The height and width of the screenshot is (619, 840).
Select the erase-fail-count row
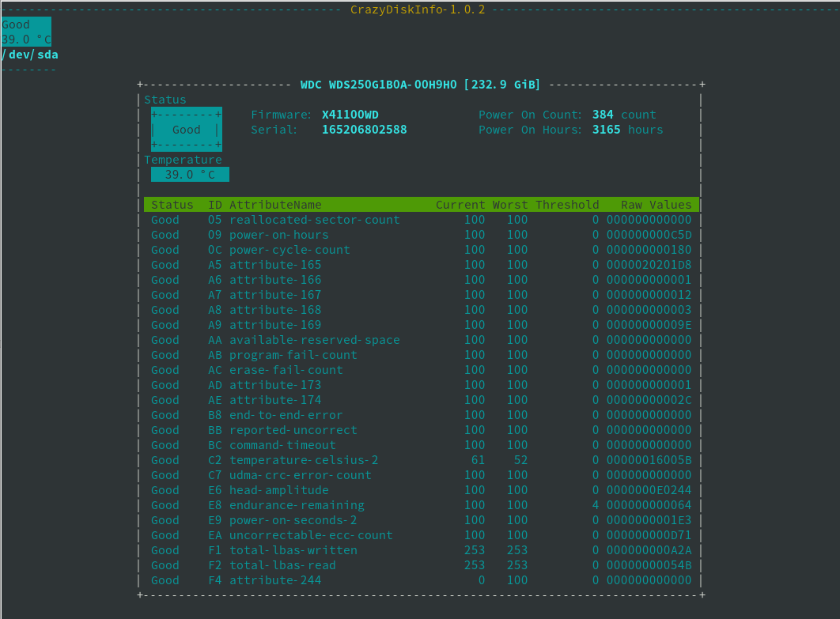[x=422, y=369]
